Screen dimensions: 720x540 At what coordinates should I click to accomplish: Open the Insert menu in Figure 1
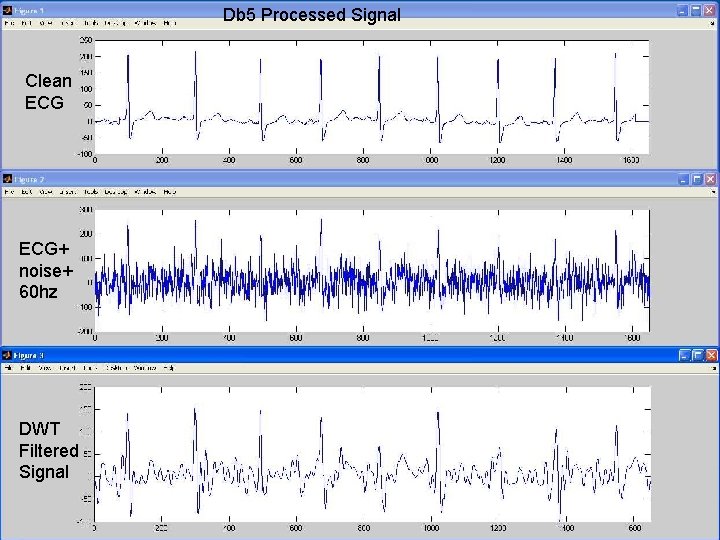(68, 23)
